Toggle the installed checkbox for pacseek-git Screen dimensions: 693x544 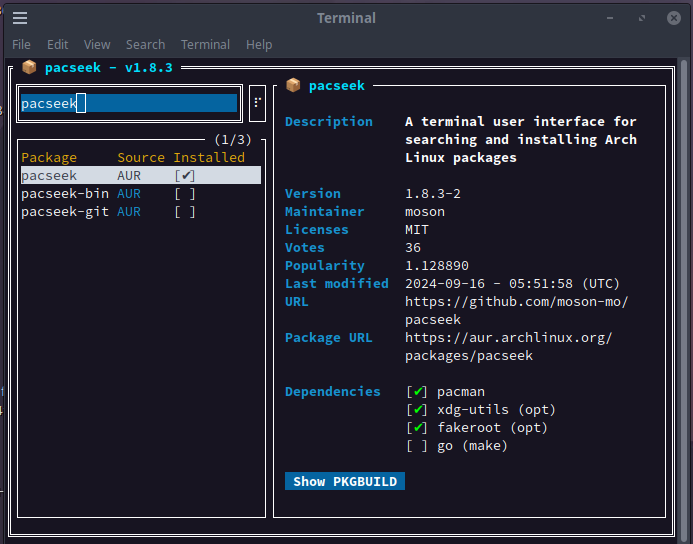tap(185, 212)
